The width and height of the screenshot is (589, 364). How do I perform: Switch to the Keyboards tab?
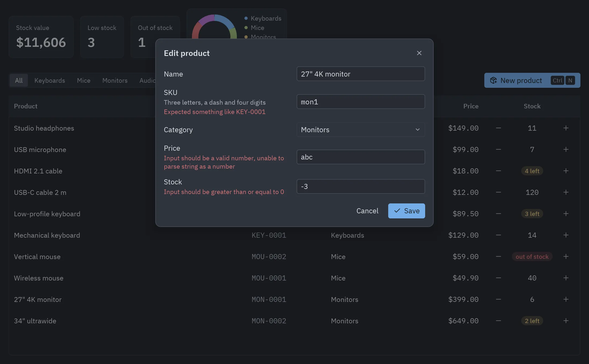50,80
